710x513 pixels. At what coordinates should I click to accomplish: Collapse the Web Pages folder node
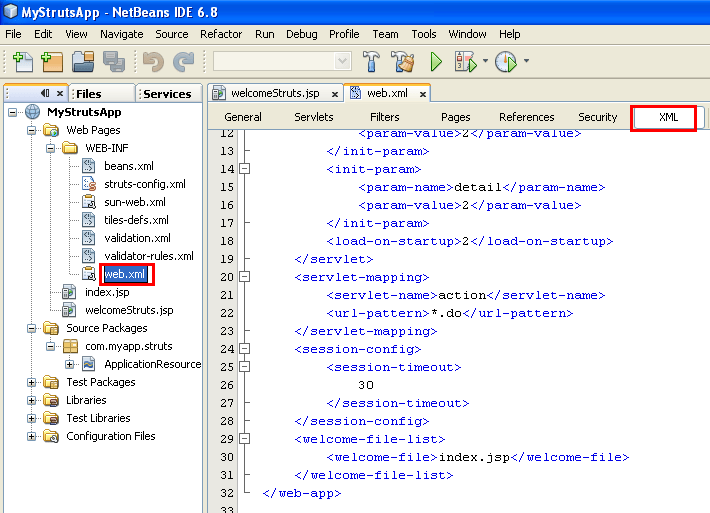[31, 130]
